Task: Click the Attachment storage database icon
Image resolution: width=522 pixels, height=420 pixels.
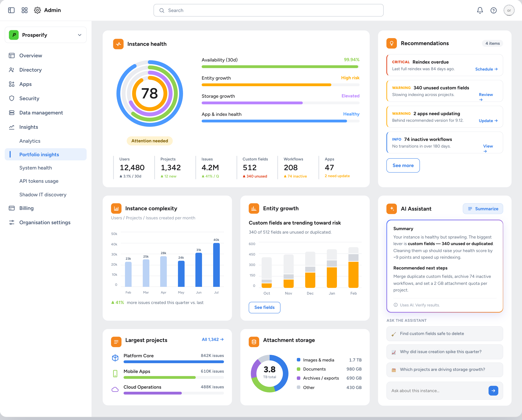Action: click(254, 342)
